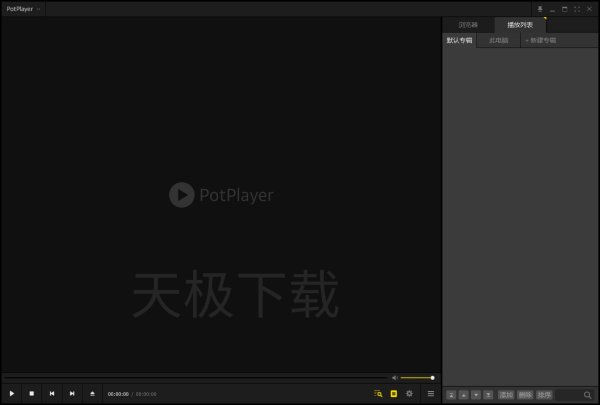Close the PotPlayer window

589,9
